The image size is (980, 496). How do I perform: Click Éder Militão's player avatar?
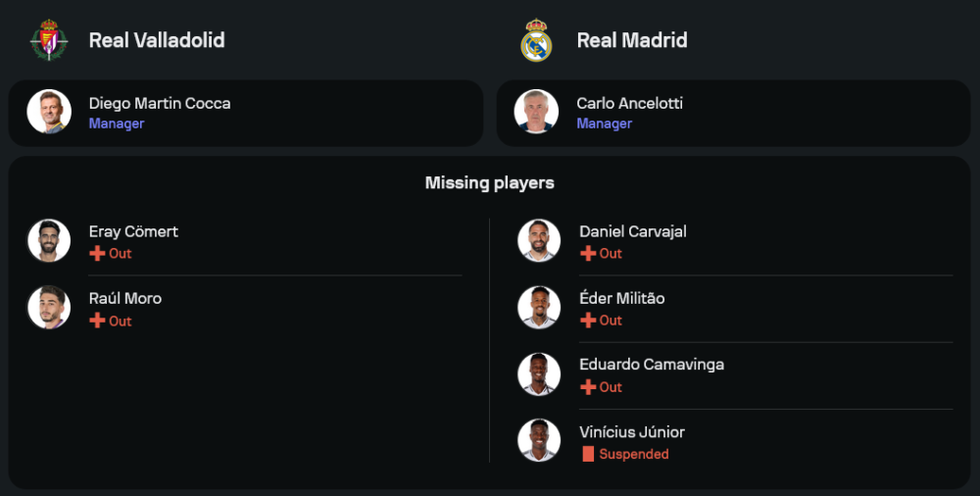(x=539, y=308)
